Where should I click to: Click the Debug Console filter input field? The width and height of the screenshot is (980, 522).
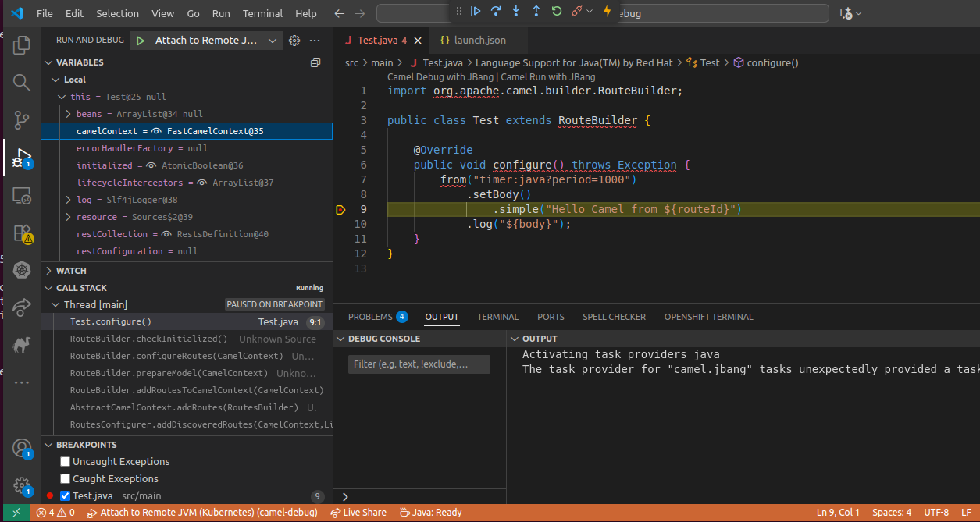point(419,364)
